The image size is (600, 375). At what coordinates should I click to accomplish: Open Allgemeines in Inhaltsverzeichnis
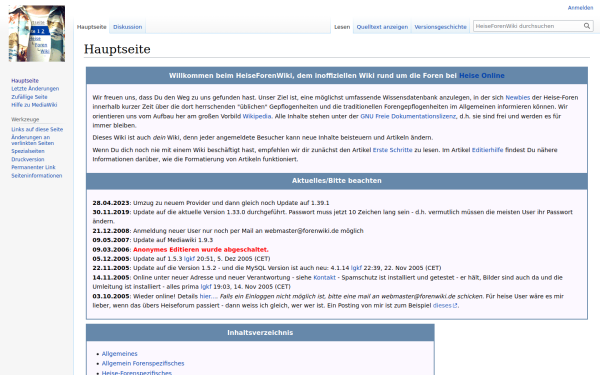pos(119,354)
